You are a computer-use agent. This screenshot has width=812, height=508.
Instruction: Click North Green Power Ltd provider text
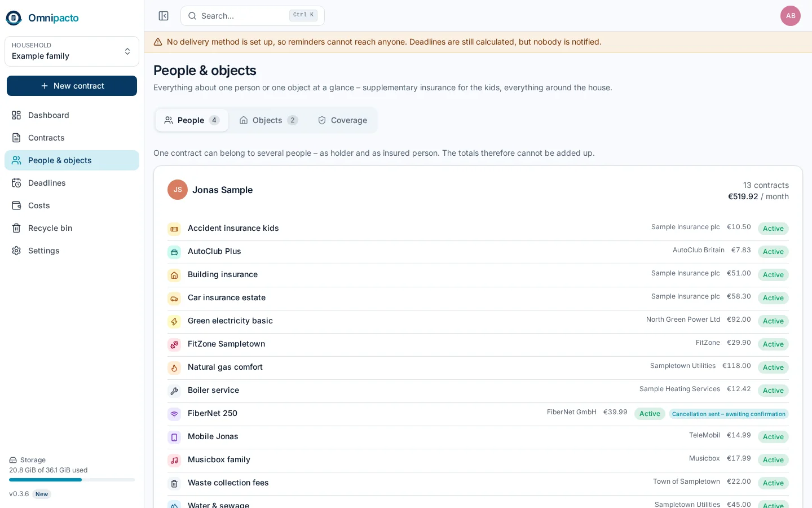pos(683,319)
